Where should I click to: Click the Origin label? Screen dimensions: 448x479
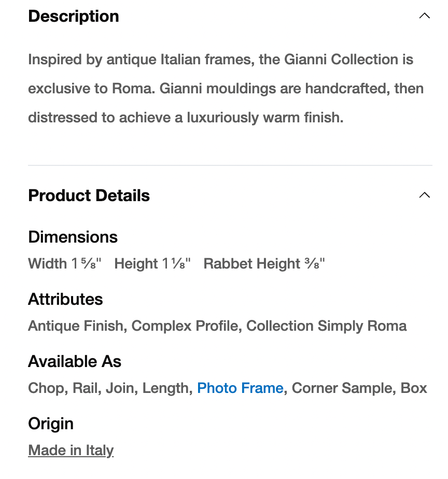(51, 424)
